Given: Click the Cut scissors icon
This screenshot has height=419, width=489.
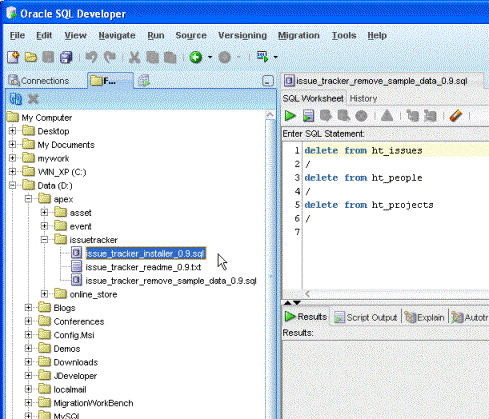Looking at the screenshot, I should point(134,57).
